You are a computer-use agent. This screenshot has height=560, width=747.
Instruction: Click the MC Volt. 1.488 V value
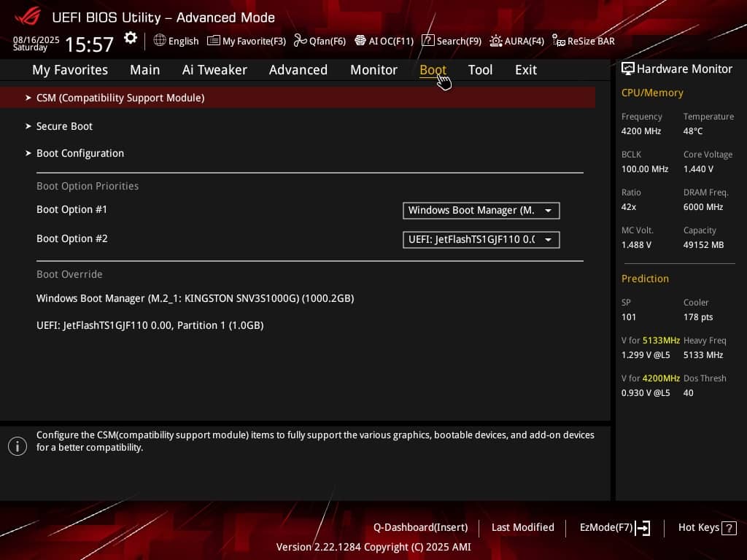click(636, 245)
